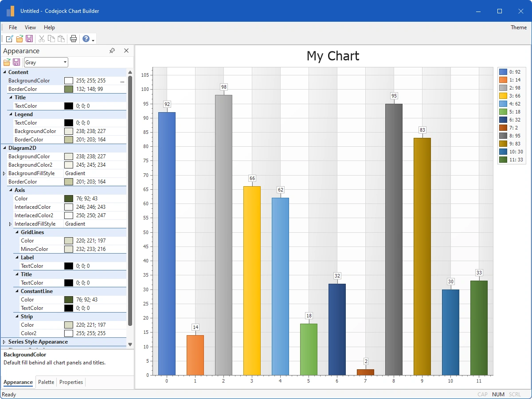The width and height of the screenshot is (532, 399).
Task: Click the Copy icon in the toolbar
Action: tap(51, 39)
